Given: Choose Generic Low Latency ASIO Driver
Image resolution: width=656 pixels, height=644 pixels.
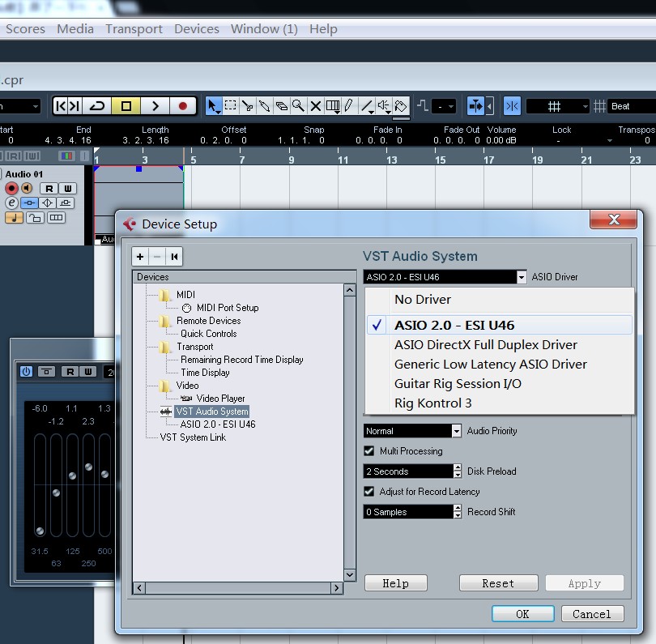Looking at the screenshot, I should point(490,365).
